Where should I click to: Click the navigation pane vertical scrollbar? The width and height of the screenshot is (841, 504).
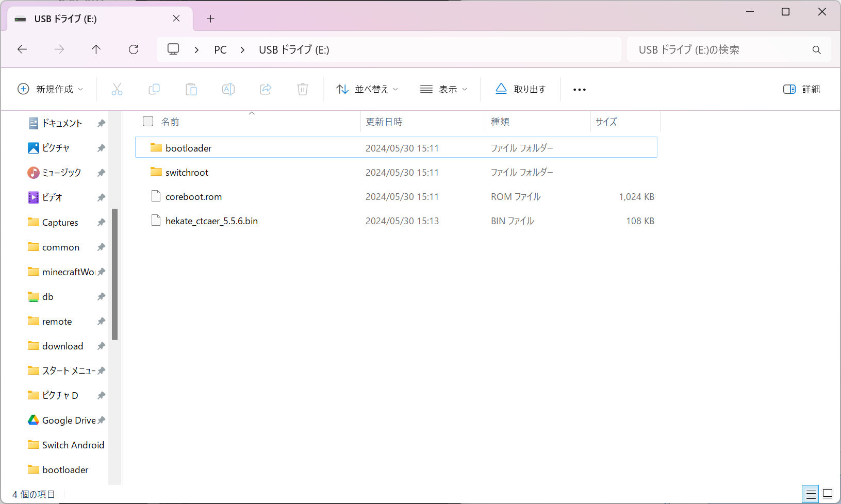click(115, 274)
